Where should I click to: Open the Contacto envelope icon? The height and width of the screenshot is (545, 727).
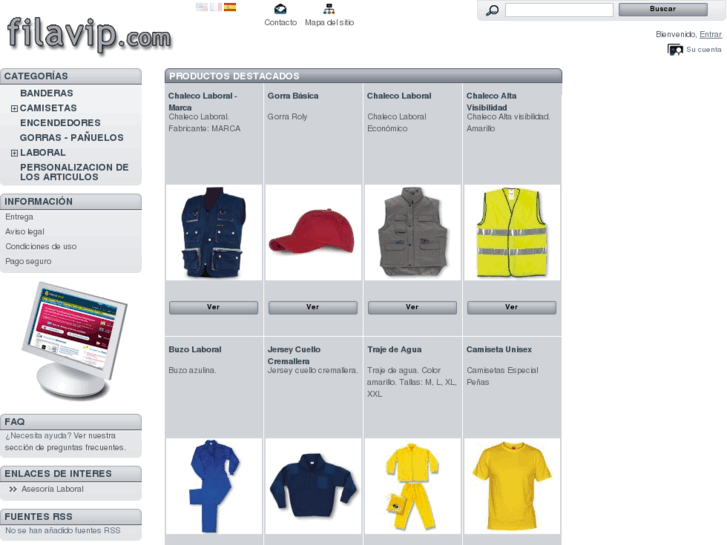pyautogui.click(x=280, y=9)
